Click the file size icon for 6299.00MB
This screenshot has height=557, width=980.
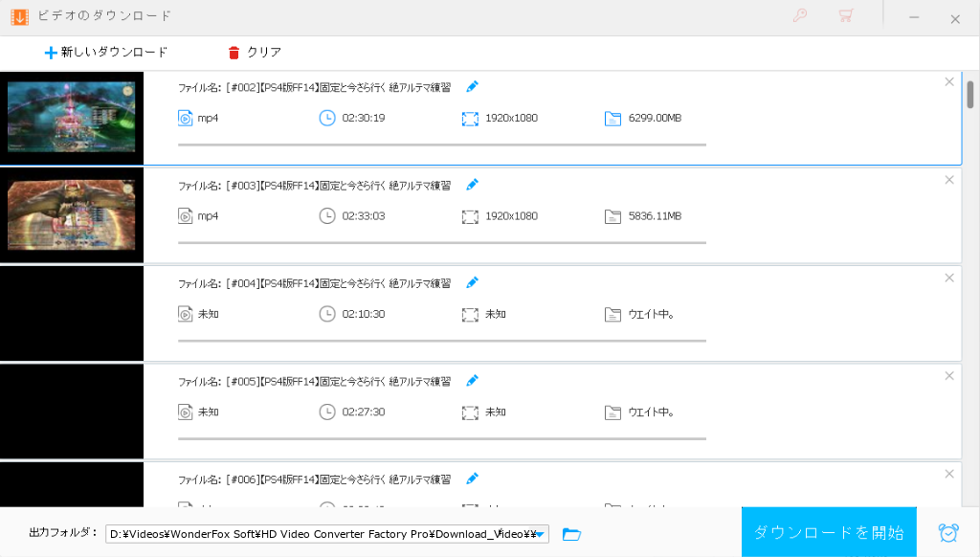pos(612,119)
